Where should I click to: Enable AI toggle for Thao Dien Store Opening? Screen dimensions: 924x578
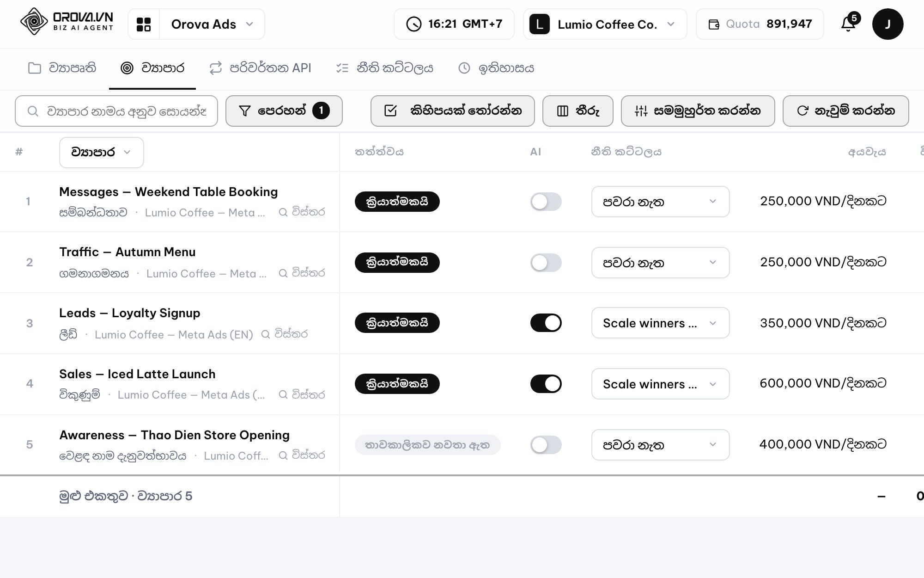click(x=546, y=445)
